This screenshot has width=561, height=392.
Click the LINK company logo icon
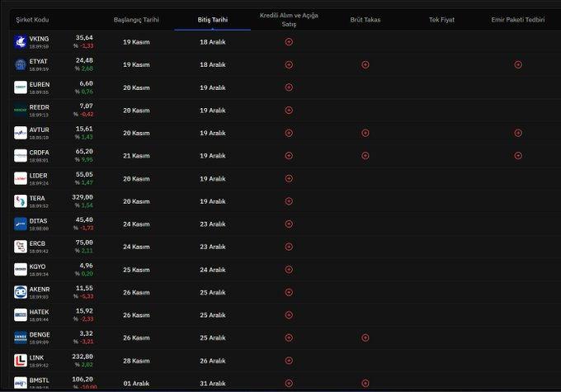[x=21, y=361]
